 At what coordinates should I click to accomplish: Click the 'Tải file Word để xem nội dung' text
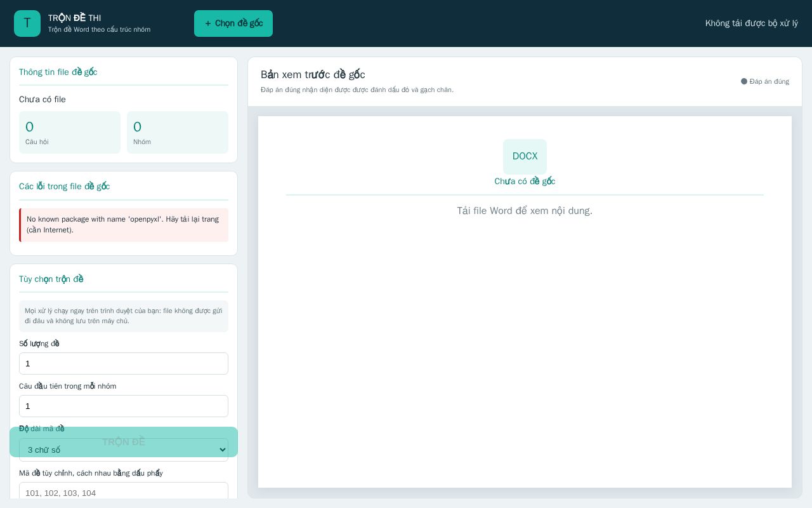pos(525,211)
